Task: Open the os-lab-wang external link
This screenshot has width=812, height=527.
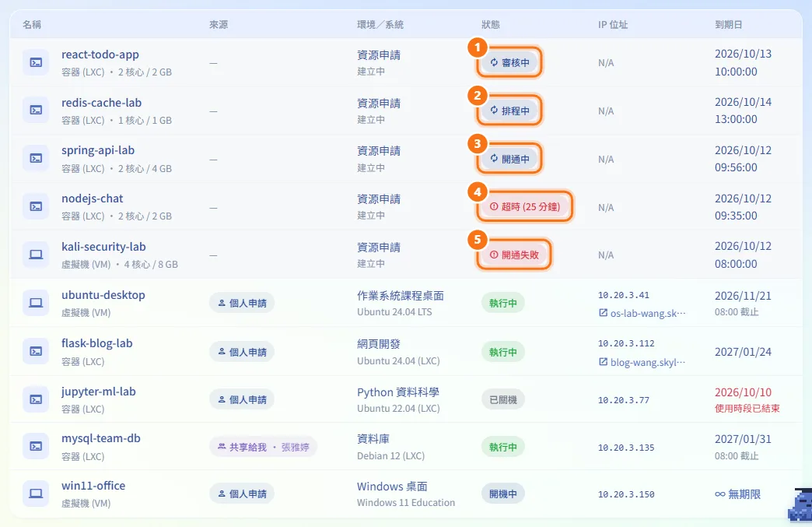Action: click(x=642, y=313)
